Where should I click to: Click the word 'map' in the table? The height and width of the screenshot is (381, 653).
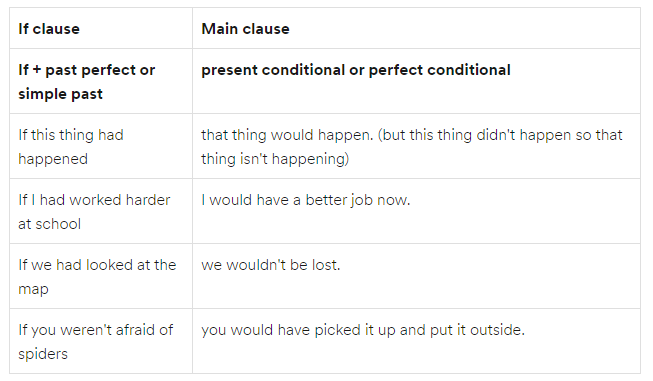33,289
